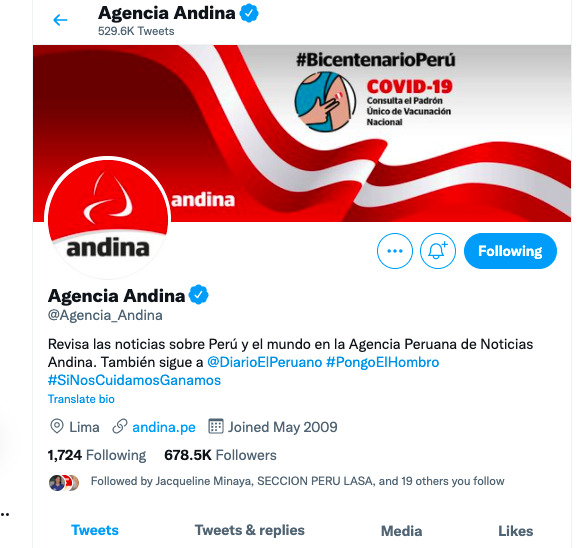Click the calendar icon beside Joined May 2009
This screenshot has height=548, width=586.
[x=216, y=426]
